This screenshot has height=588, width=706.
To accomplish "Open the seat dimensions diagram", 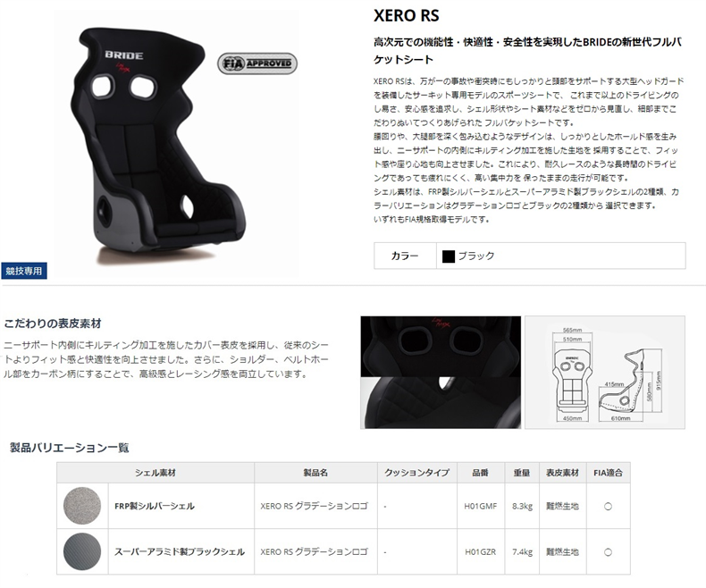I will (605, 372).
